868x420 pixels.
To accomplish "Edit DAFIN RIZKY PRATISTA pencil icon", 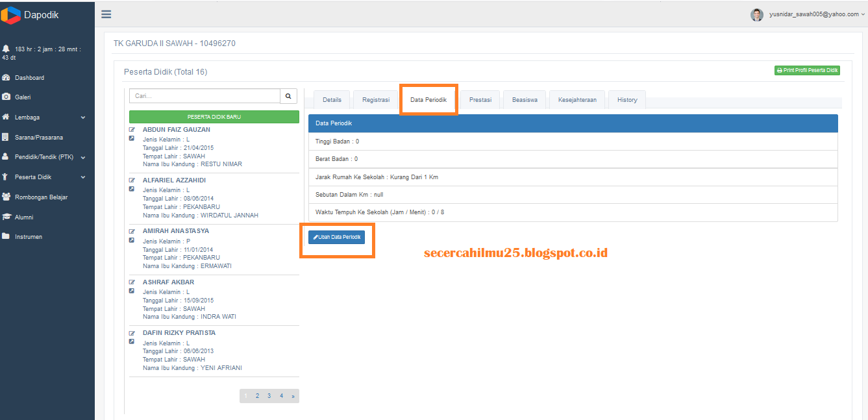I will coord(132,333).
